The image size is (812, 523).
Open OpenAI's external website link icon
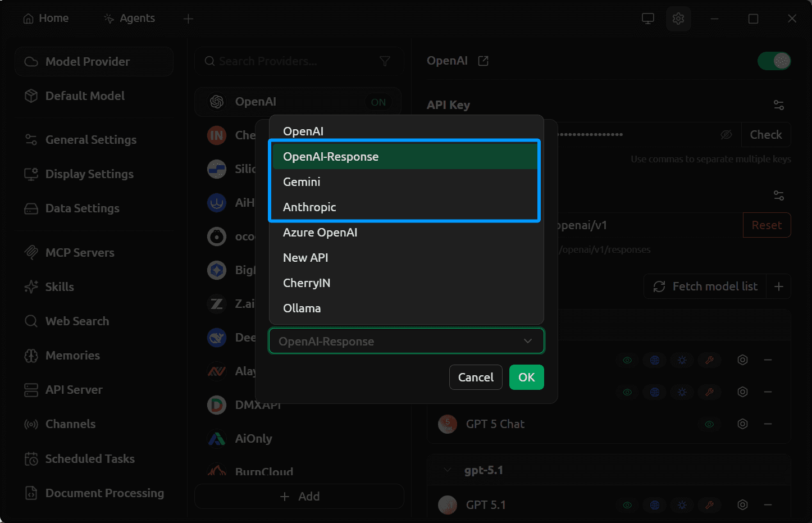(x=483, y=61)
